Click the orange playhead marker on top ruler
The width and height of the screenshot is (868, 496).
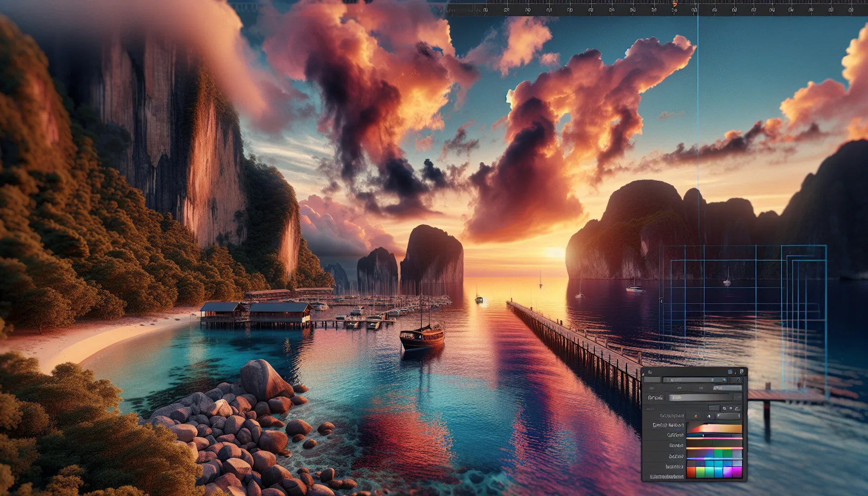(674, 3)
